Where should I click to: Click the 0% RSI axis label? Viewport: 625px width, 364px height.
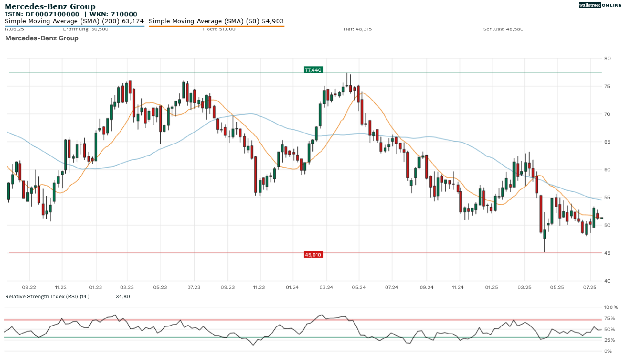click(x=608, y=351)
